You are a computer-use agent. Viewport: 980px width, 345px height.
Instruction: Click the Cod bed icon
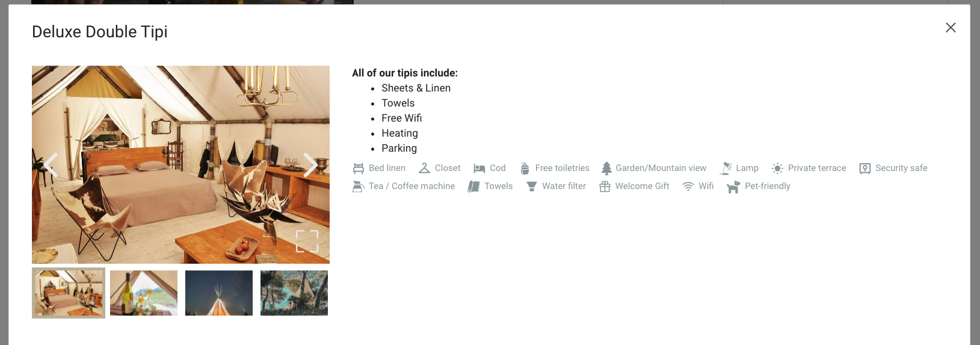479,169
